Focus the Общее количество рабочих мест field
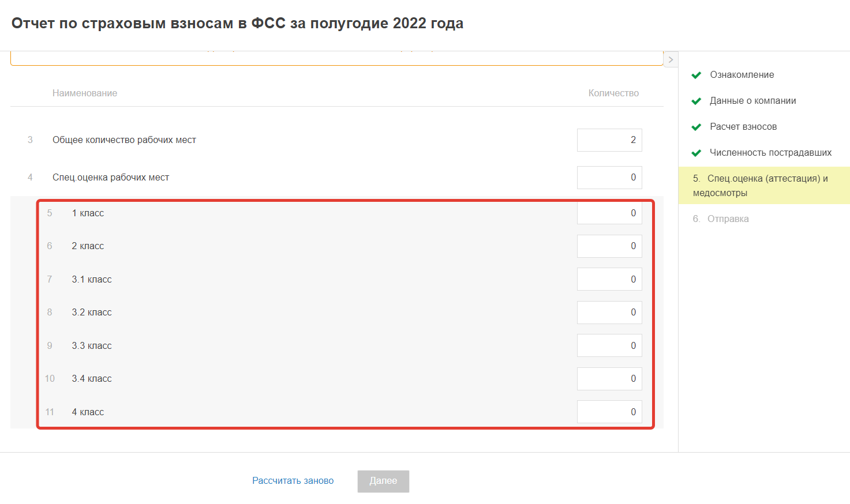 (x=609, y=140)
